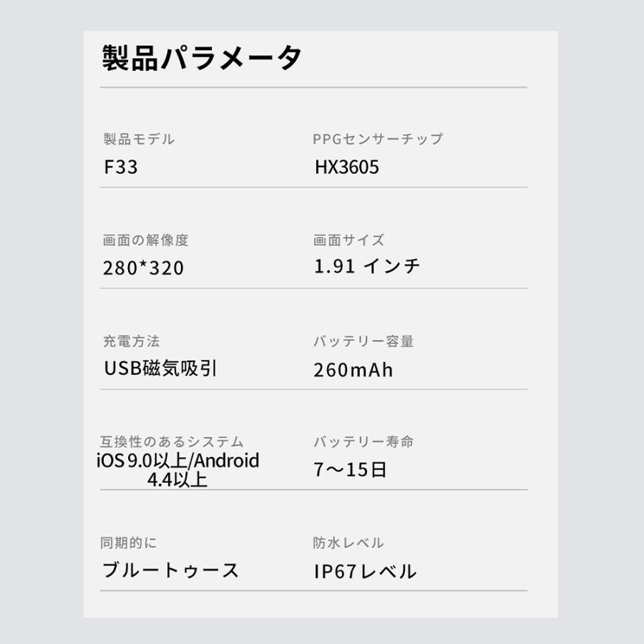This screenshot has height=644, width=644.
Task: Select the 同期的に label
Action: point(129,542)
